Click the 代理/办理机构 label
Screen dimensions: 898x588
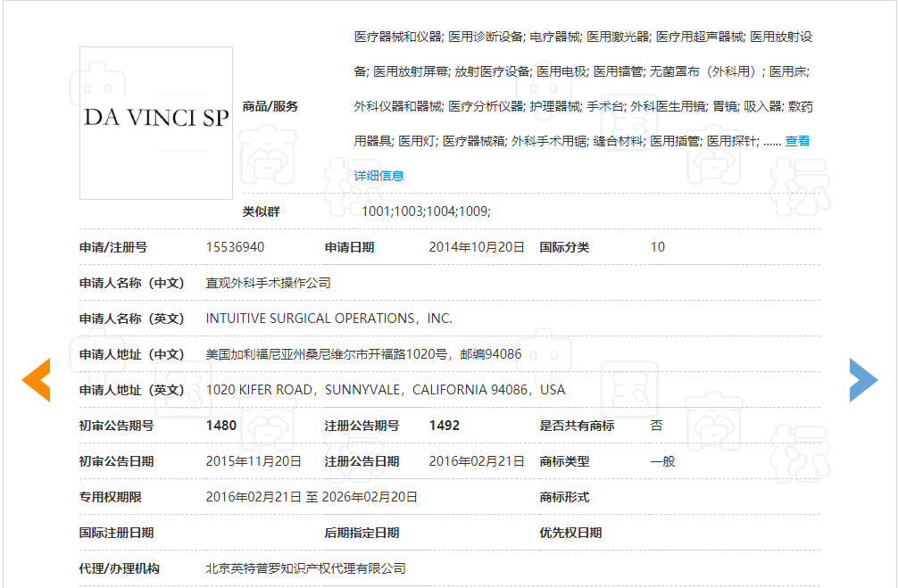119,568
